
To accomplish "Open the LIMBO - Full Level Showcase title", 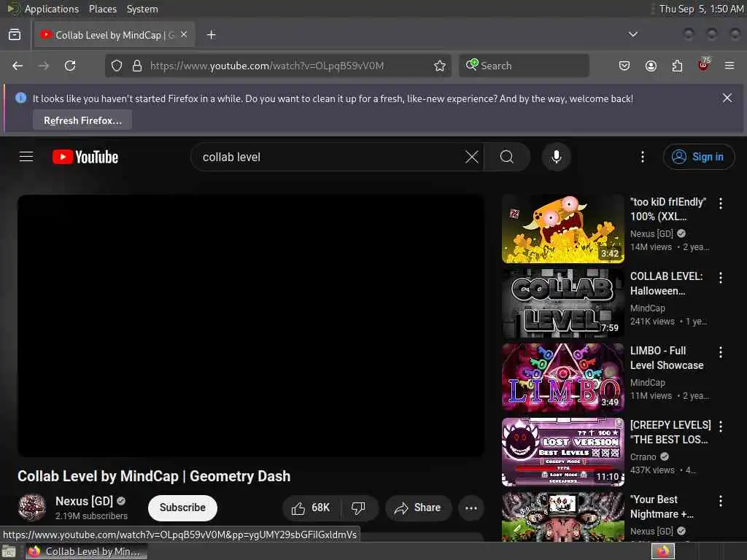I will 667,357.
